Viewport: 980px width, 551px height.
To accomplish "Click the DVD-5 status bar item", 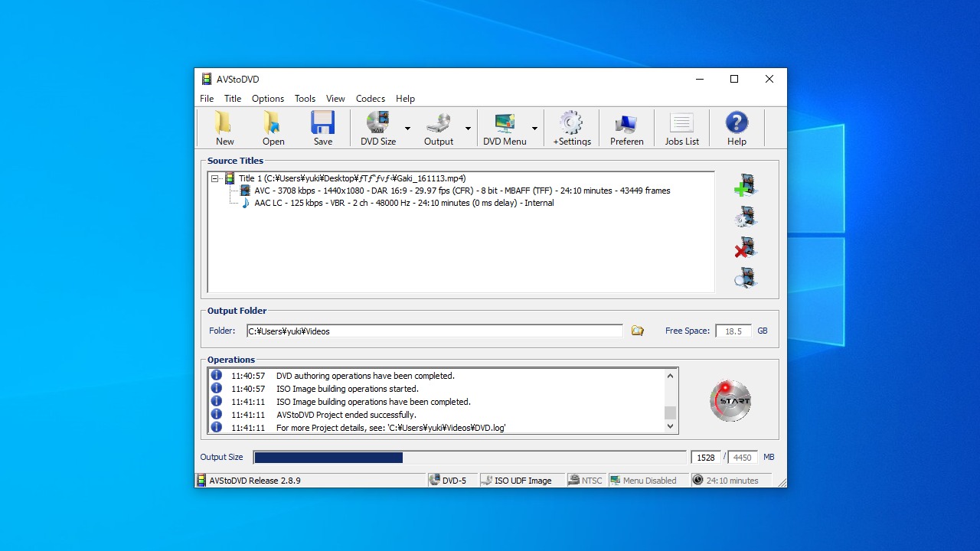I will (x=452, y=481).
